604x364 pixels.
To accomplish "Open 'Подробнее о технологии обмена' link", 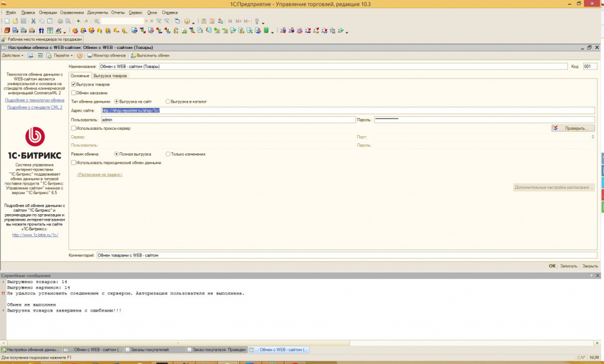I will click(x=34, y=100).
